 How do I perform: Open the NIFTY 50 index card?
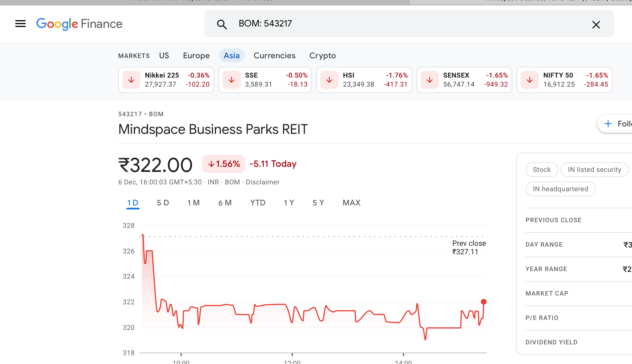(564, 80)
